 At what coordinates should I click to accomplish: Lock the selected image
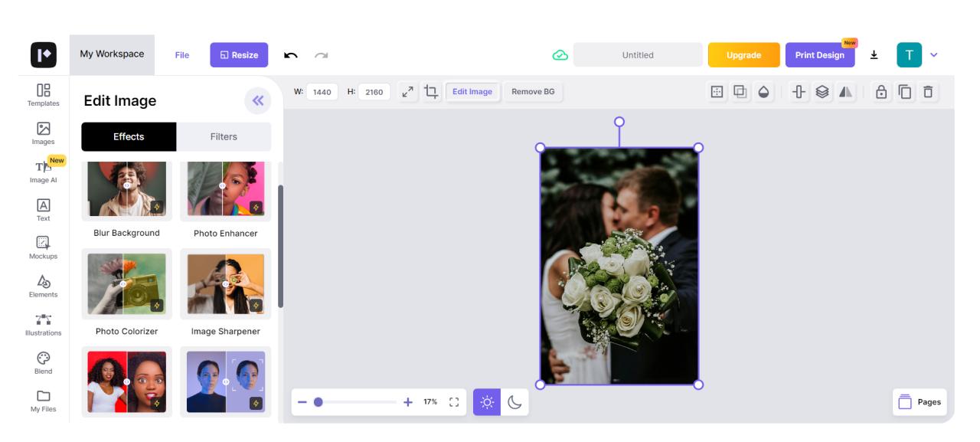pos(881,92)
